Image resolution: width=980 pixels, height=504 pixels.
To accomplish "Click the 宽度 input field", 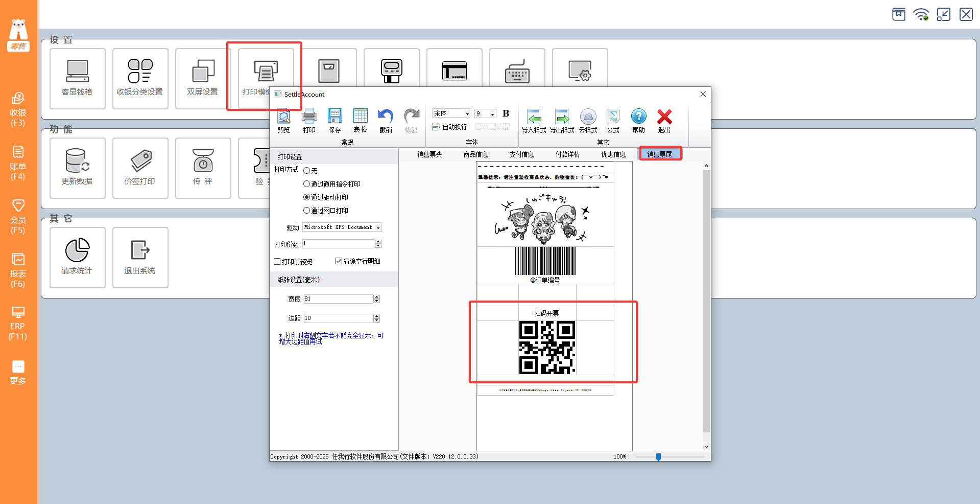I will coord(339,299).
